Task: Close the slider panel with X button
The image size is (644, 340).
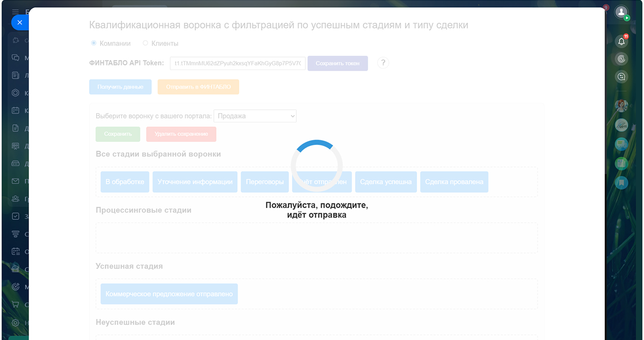Action: coord(20,23)
